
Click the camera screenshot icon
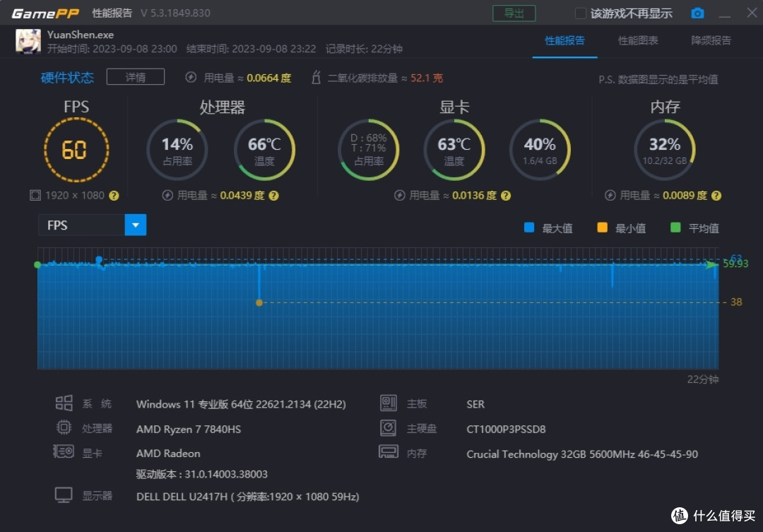pyautogui.click(x=697, y=13)
